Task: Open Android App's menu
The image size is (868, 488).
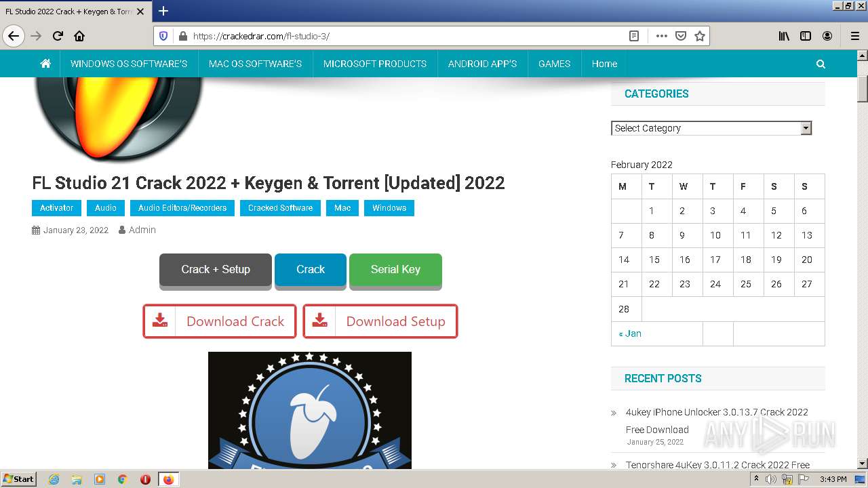Action: point(482,64)
